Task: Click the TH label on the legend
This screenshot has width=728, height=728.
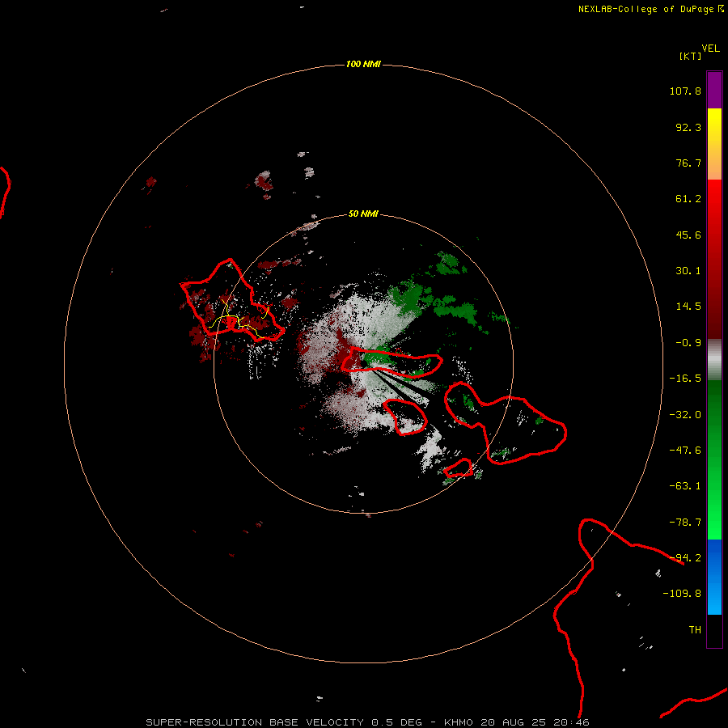Action: click(695, 630)
